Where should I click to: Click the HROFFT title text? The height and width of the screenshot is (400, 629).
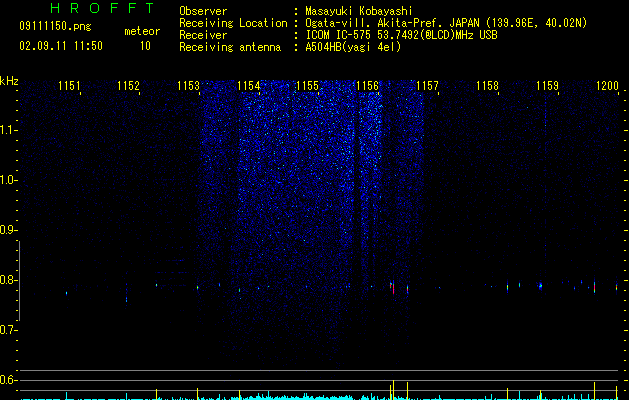point(103,8)
